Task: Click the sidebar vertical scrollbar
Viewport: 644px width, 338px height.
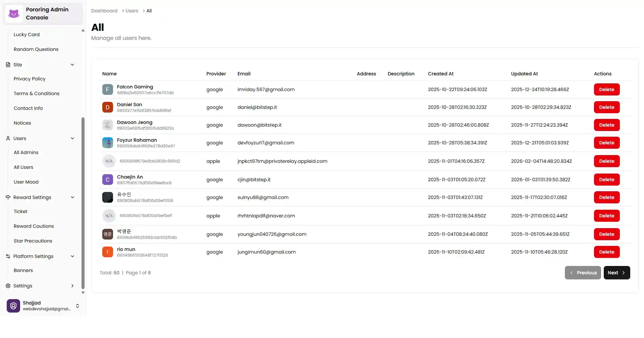Action: coord(83,201)
